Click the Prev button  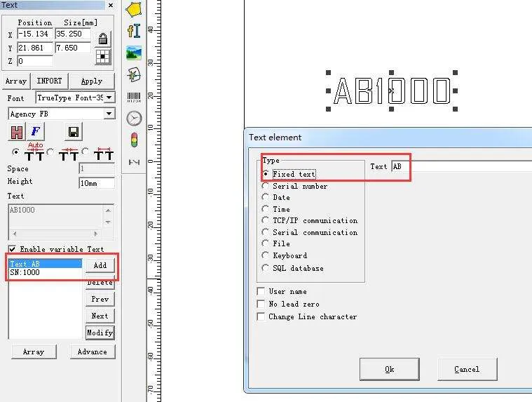100,299
